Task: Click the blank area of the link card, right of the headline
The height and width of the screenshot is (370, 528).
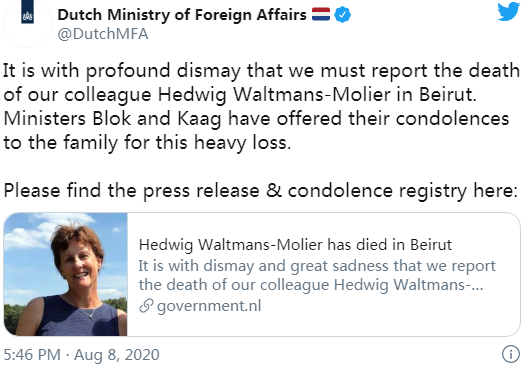Action: pos(485,244)
